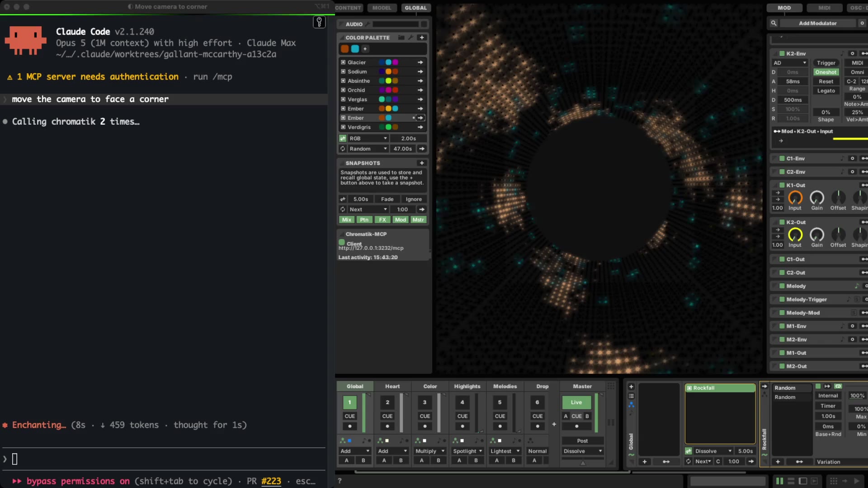The image size is (868, 488).
Task: Open Color Palette wrench settings
Action: (x=411, y=38)
